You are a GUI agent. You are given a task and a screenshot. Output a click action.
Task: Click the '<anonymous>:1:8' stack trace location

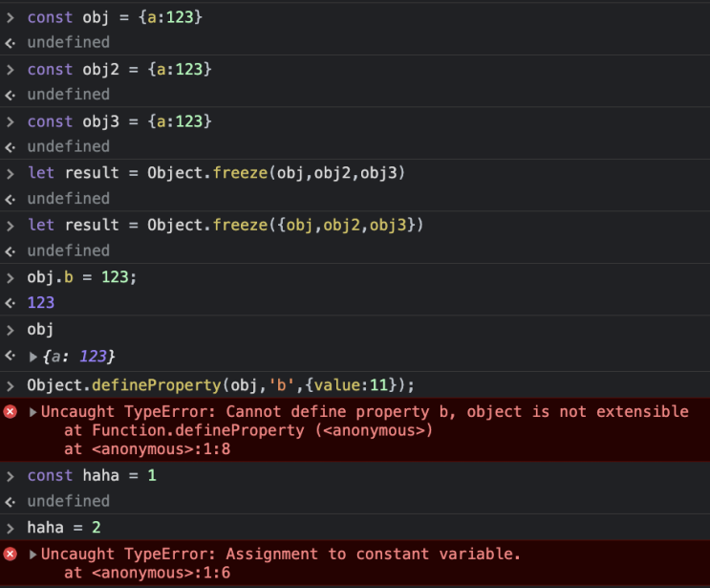161,449
